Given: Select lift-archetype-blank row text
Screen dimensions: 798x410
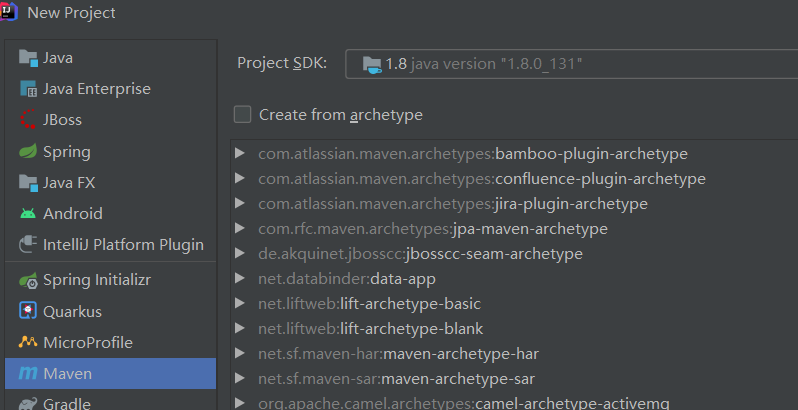Looking at the screenshot, I should point(370,329).
